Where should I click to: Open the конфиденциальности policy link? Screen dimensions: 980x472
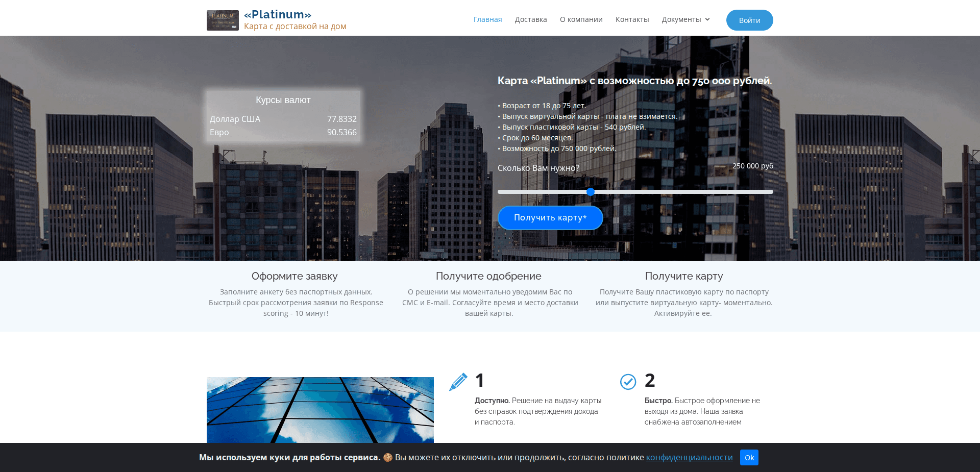click(x=689, y=457)
